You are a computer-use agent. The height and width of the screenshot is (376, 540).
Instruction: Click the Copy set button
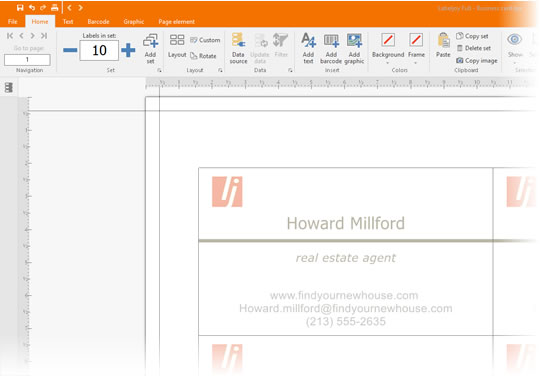coord(472,36)
